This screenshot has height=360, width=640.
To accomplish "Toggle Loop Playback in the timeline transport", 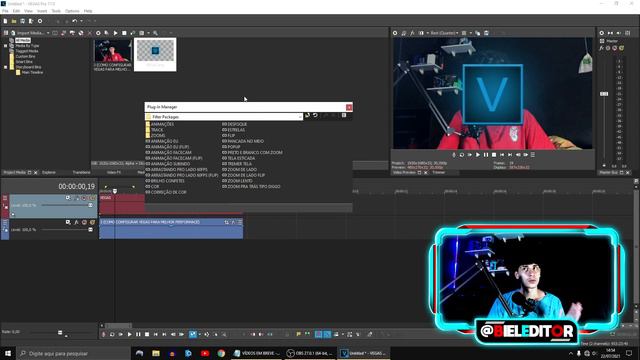I will (x=112, y=334).
